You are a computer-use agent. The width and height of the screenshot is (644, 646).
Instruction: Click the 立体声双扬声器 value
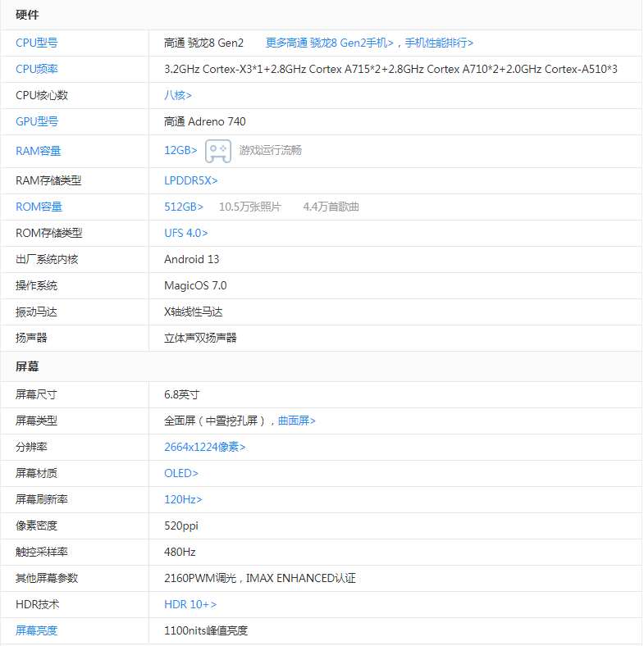pyautogui.click(x=200, y=339)
